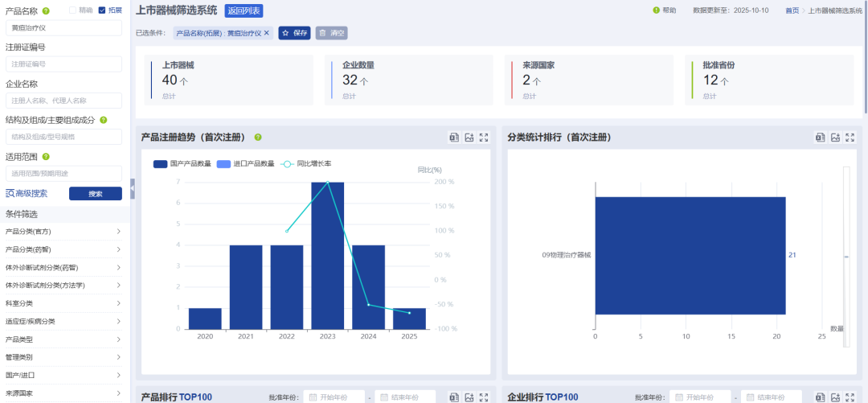Expand 来源国家 filter

point(63,393)
